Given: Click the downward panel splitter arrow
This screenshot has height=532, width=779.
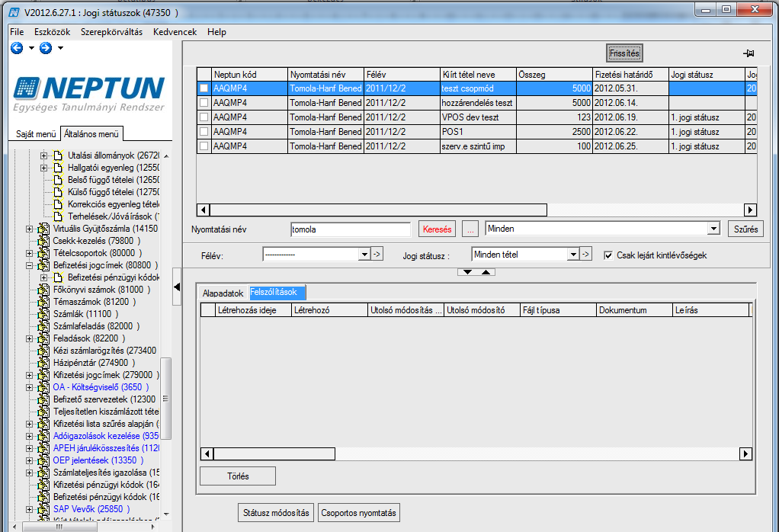Looking at the screenshot, I should [467, 271].
